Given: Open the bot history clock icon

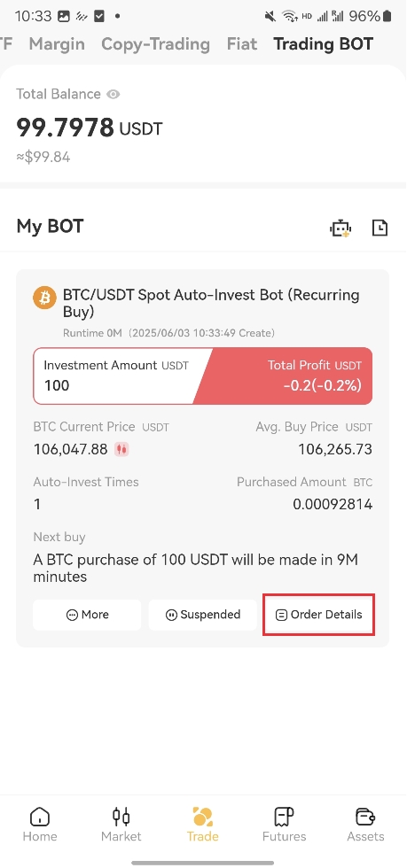Looking at the screenshot, I should pos(380,228).
